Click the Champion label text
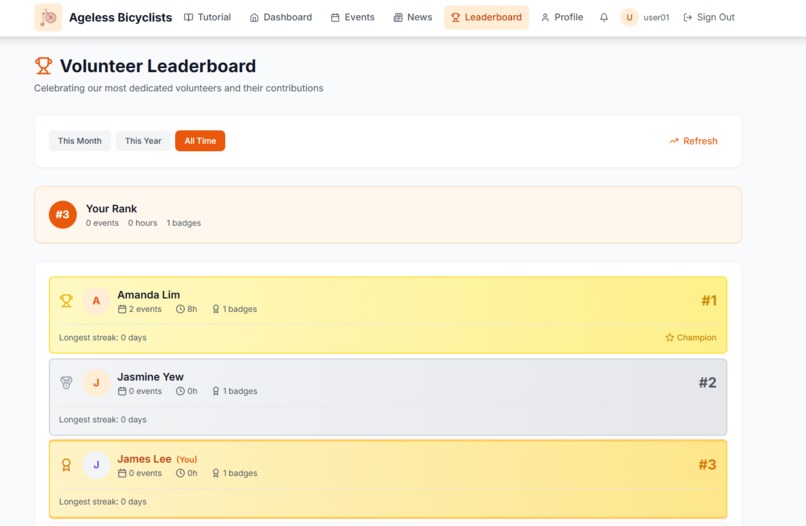The height and width of the screenshot is (526, 806). tap(697, 338)
